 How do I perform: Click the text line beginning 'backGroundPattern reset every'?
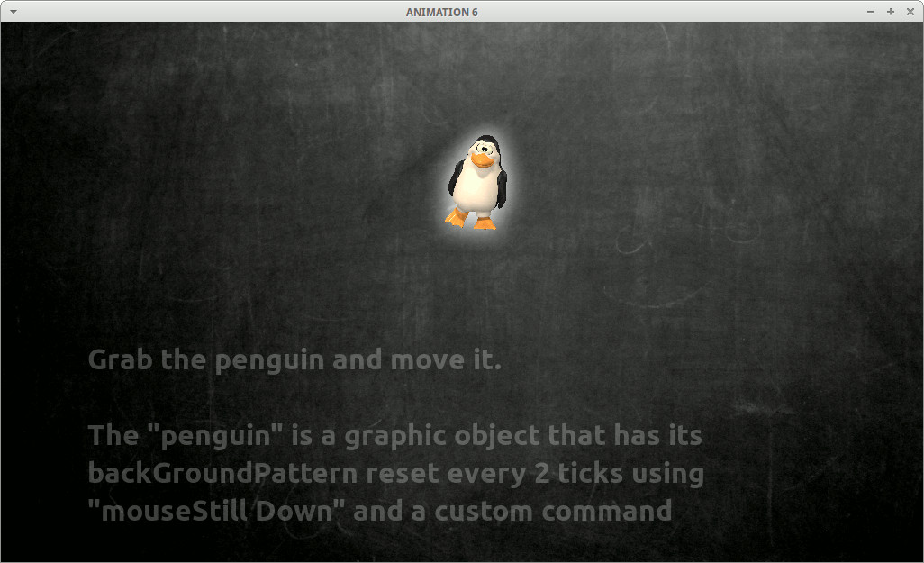(x=396, y=474)
